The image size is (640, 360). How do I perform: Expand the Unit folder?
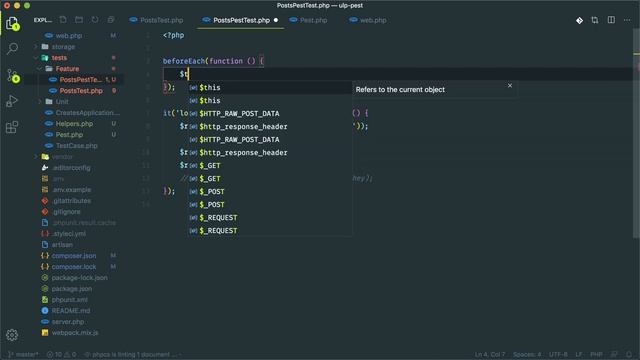point(62,102)
